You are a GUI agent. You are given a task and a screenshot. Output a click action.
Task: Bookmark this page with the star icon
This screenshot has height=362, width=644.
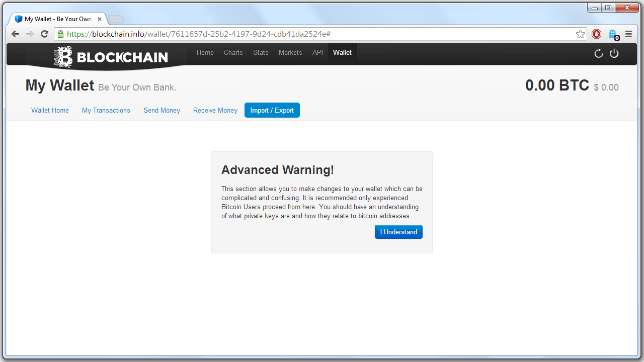pyautogui.click(x=580, y=34)
